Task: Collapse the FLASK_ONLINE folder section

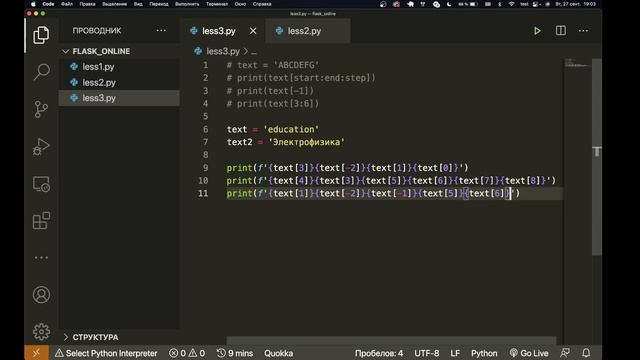Action: pyautogui.click(x=119, y=51)
